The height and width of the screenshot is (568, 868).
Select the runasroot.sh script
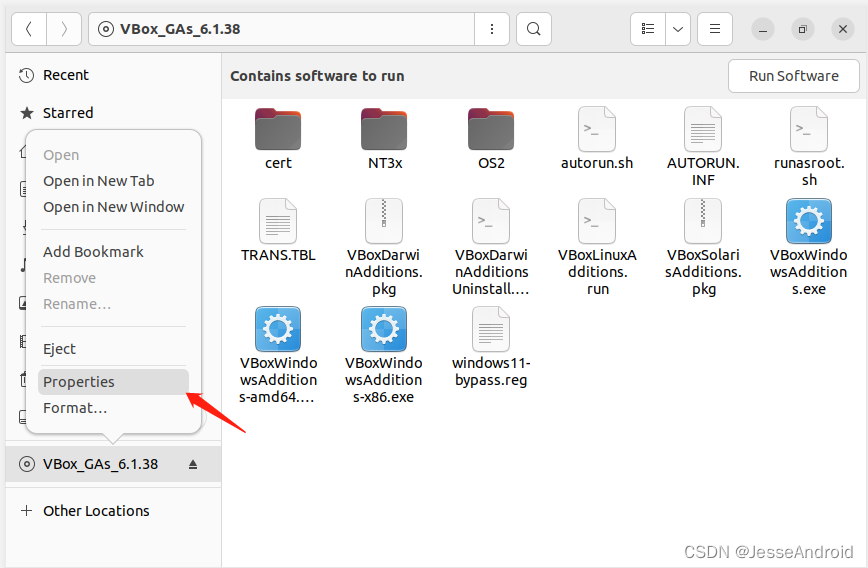point(809,147)
